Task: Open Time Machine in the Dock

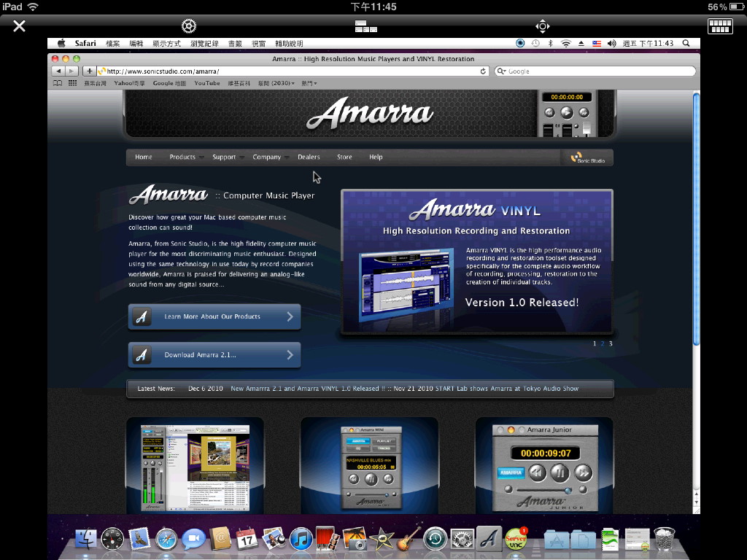Action: pyautogui.click(x=436, y=540)
